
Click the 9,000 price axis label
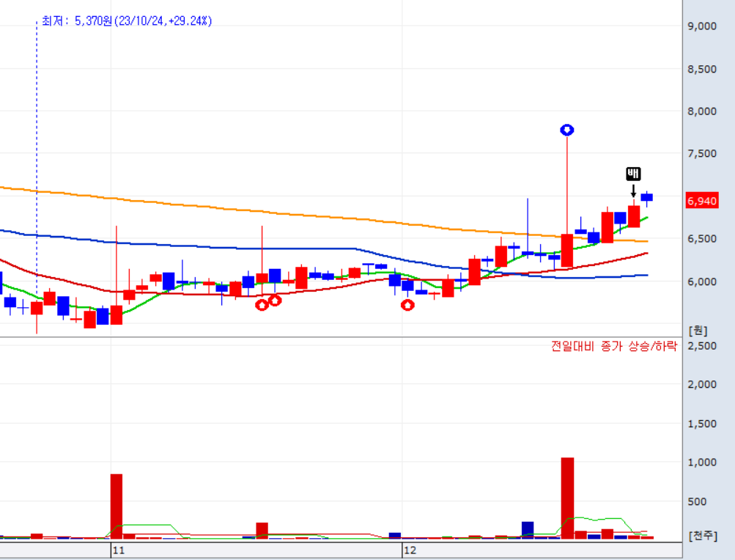(x=702, y=26)
